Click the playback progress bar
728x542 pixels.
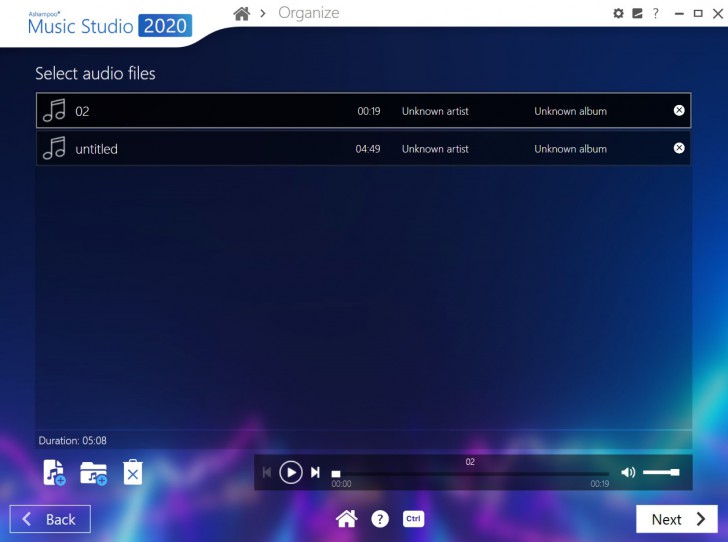(x=470, y=474)
